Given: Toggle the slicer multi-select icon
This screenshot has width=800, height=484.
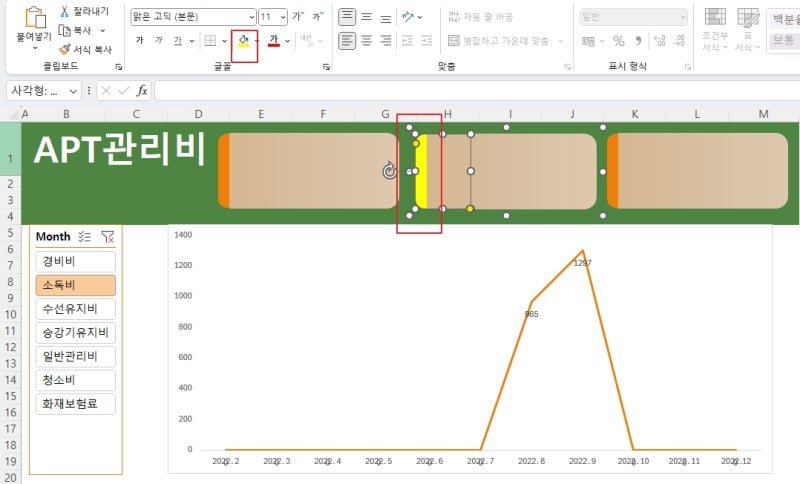Looking at the screenshot, I should [85, 237].
